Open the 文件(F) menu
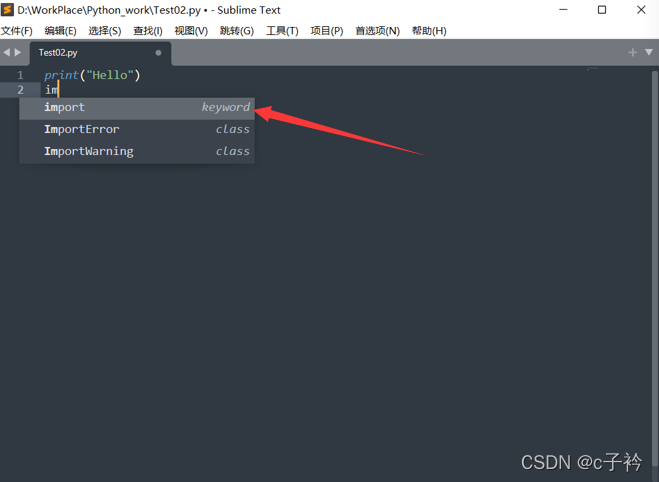659x482 pixels. tap(17, 31)
